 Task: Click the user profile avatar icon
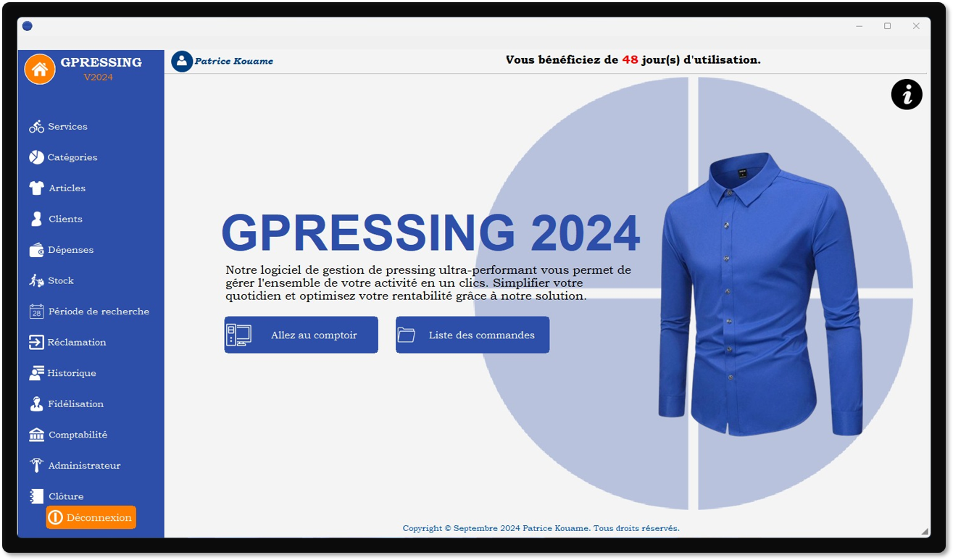point(182,61)
